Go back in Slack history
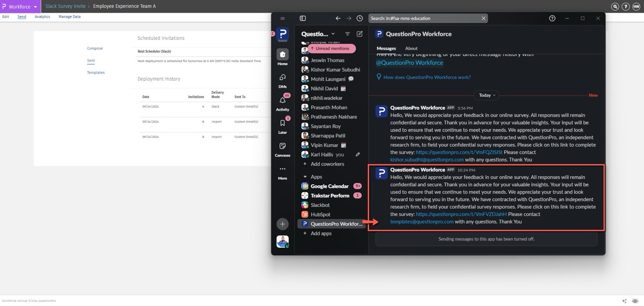The height and width of the screenshot is (306, 644). (338, 18)
